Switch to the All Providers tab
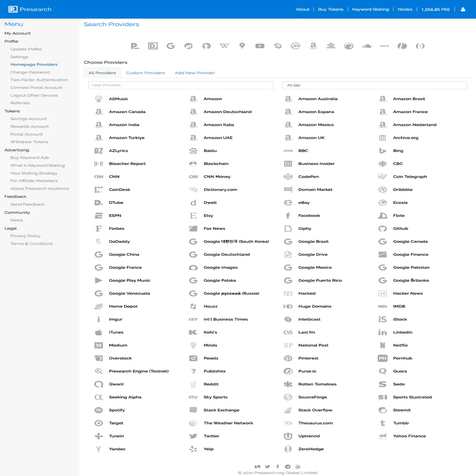 tap(102, 73)
